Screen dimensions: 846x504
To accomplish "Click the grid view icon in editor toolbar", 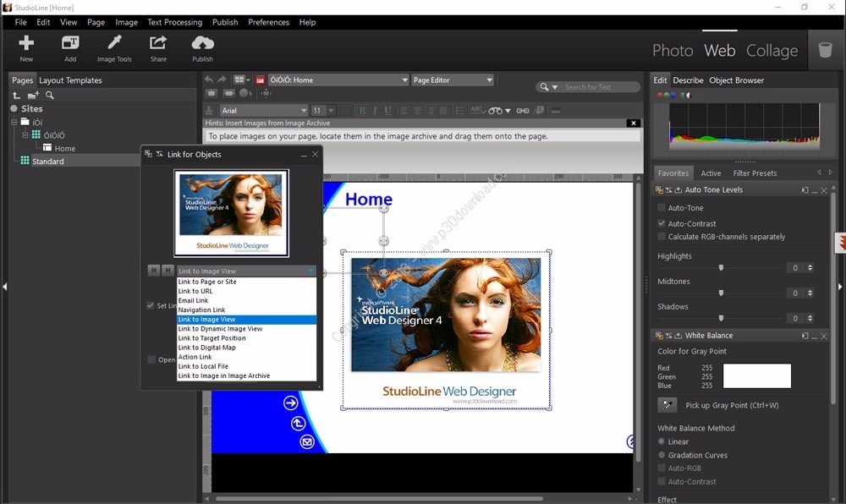I will 239,79.
